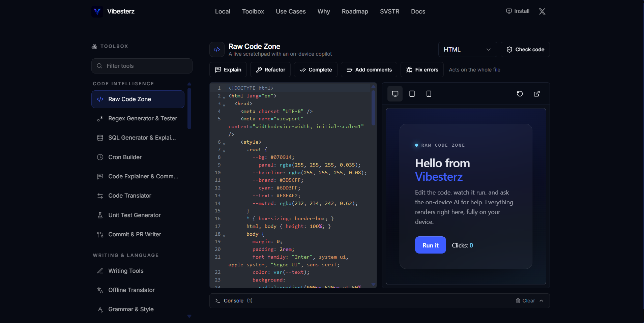Image resolution: width=644 pixels, height=323 pixels.
Task: Open the Docs nav item
Action: coord(418,11)
